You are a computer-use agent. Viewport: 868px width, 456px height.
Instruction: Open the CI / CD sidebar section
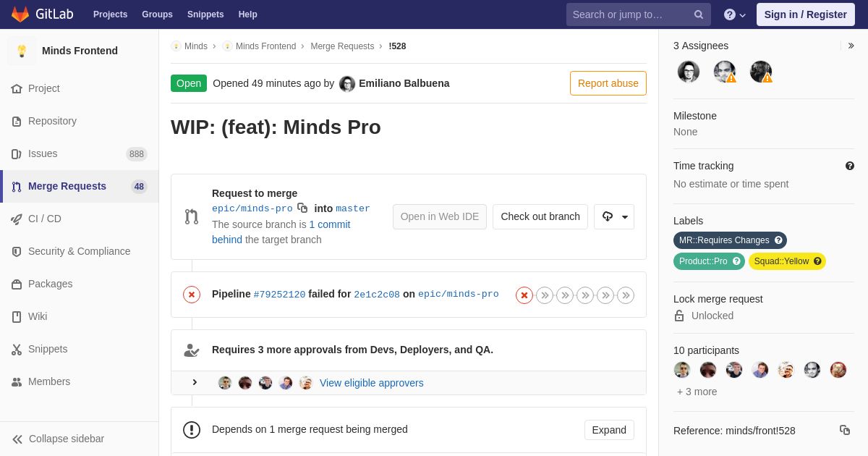tap(80, 219)
